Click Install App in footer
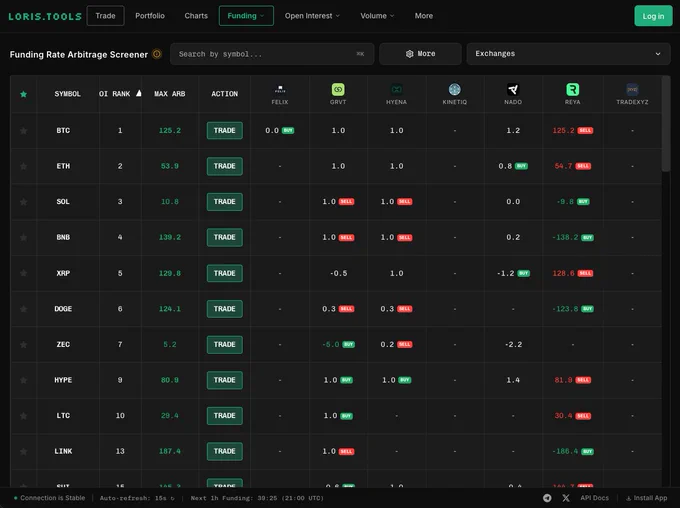 (647, 498)
